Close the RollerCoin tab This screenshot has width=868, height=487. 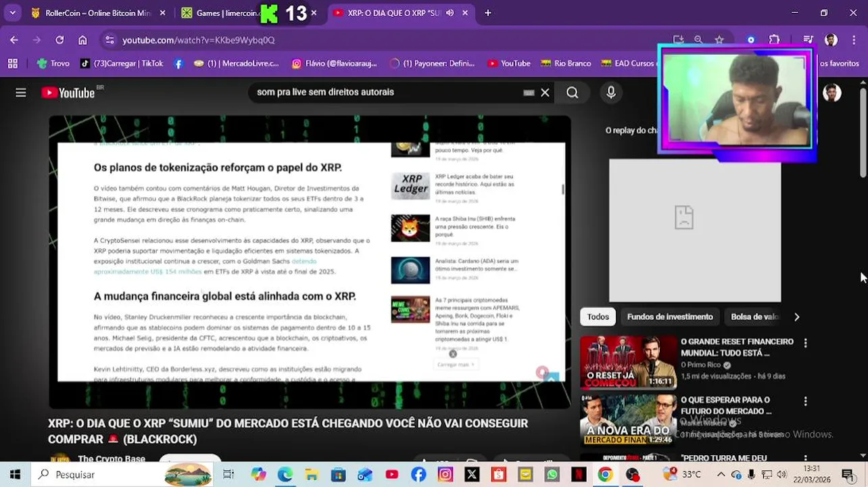coord(162,13)
